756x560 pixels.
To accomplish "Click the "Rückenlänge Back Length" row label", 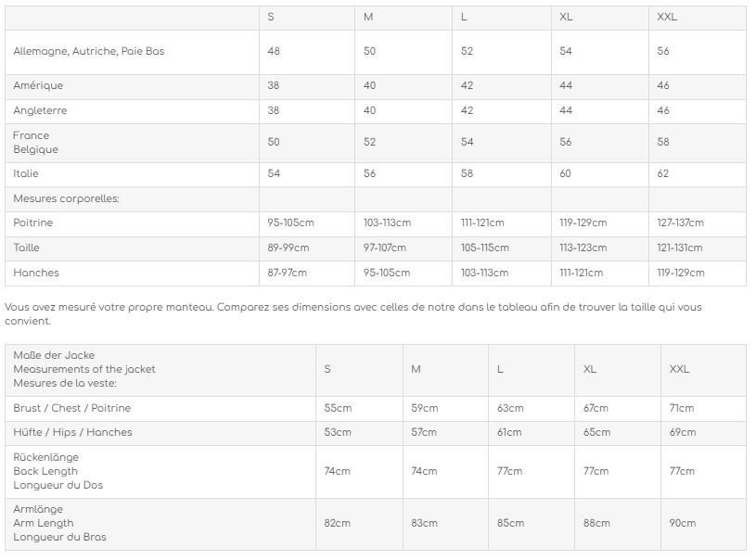I will [x=58, y=472].
